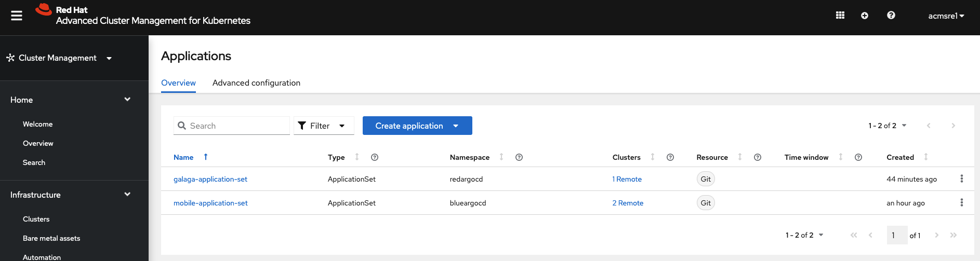Open the acmsrel user dropdown
The image size is (980, 261).
pyautogui.click(x=946, y=16)
